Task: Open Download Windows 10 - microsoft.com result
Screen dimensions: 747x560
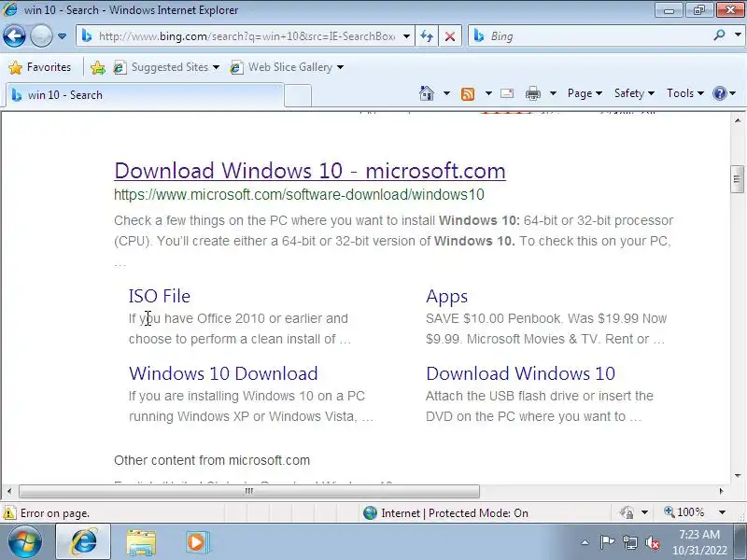Action: point(310,171)
